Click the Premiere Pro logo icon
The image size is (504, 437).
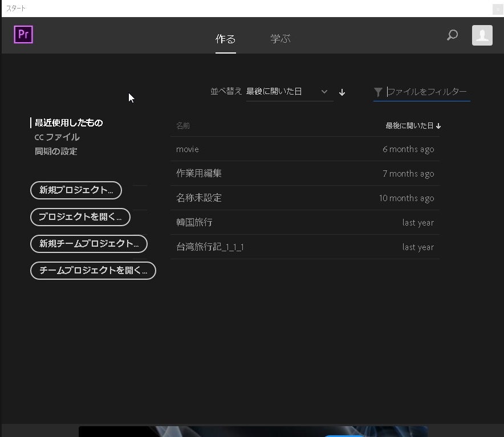point(23,35)
